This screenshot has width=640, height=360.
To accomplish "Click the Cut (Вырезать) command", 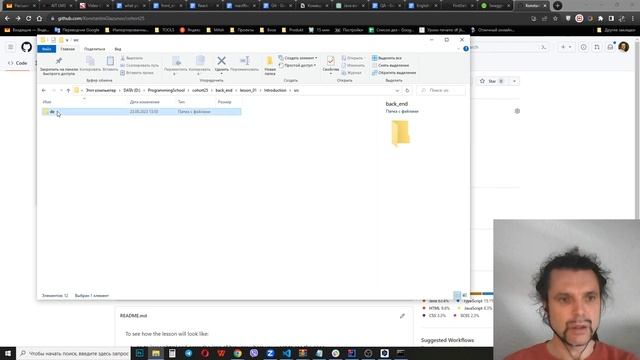I will pyautogui.click(x=131, y=58).
